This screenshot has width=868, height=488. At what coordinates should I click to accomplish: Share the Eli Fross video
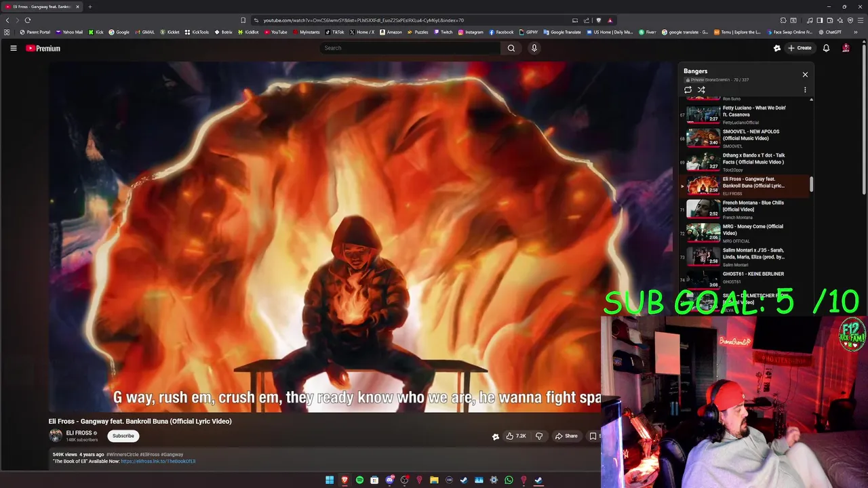click(566, 436)
